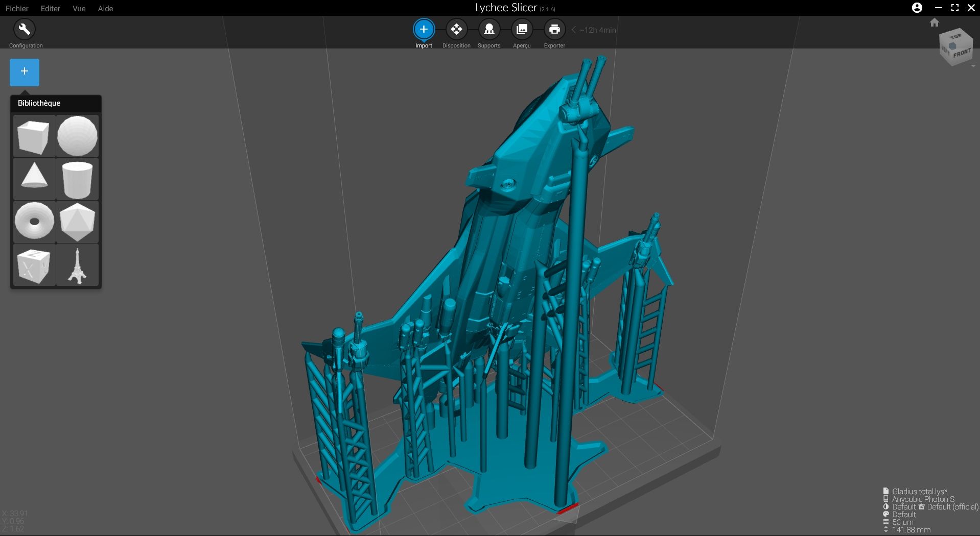Open the Aperçu preview step
Viewport: 980px width, 536px height.
[x=522, y=30]
